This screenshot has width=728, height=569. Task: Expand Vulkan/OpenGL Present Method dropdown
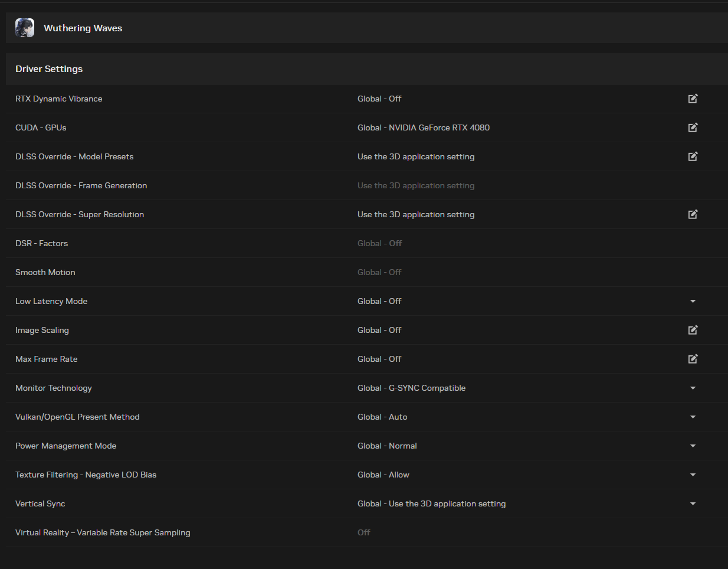[693, 417]
